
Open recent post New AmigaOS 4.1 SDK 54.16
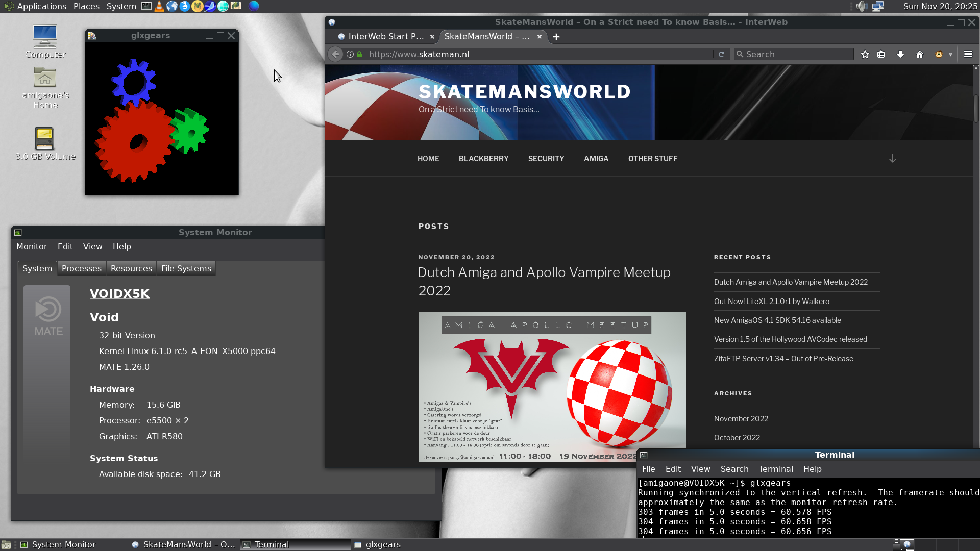coord(777,320)
